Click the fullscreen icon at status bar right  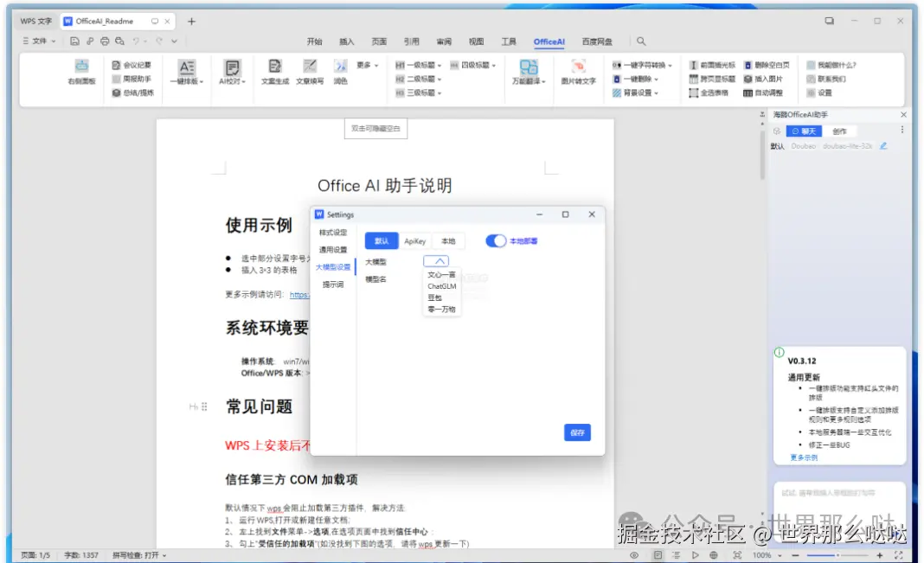coord(899,554)
